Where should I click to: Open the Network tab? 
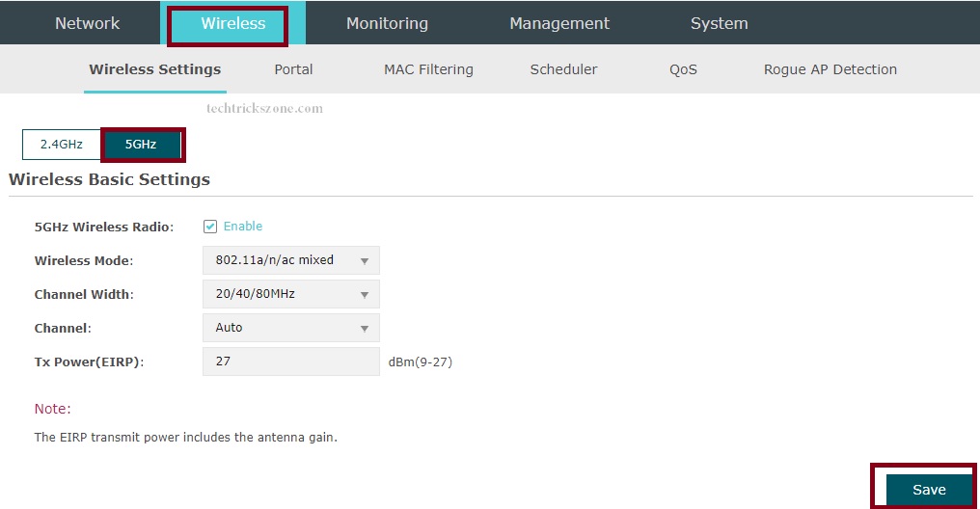(x=87, y=23)
